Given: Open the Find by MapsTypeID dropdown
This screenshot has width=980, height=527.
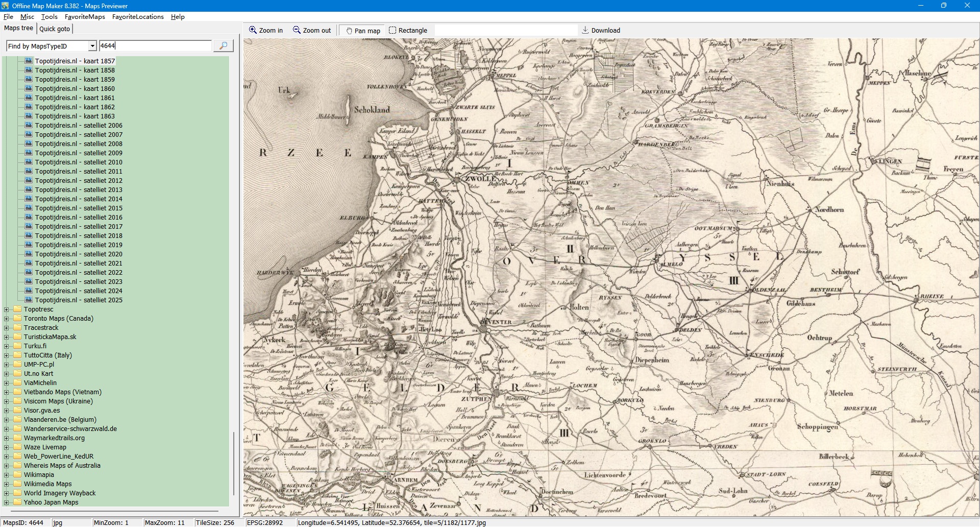Looking at the screenshot, I should click(92, 46).
